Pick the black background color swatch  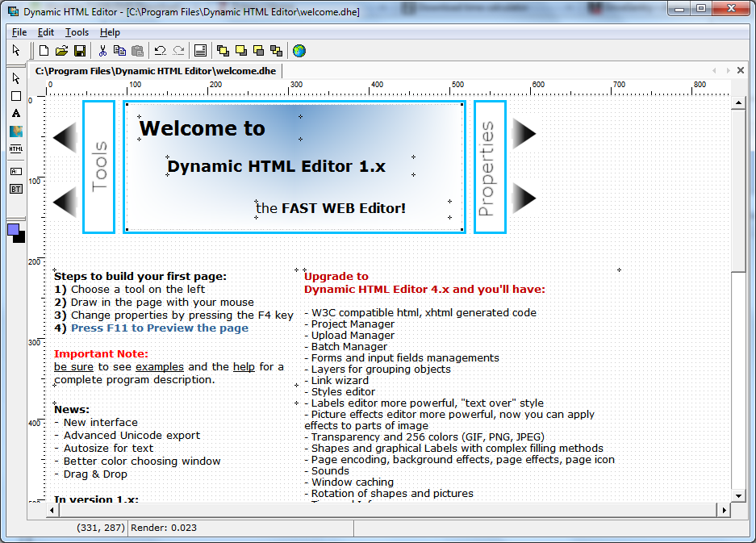coord(21,238)
